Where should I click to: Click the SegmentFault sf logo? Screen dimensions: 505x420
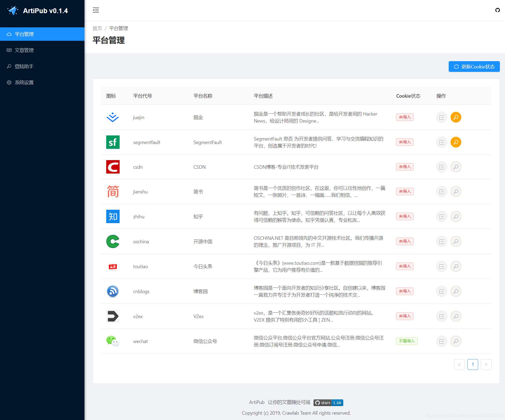[x=113, y=142]
